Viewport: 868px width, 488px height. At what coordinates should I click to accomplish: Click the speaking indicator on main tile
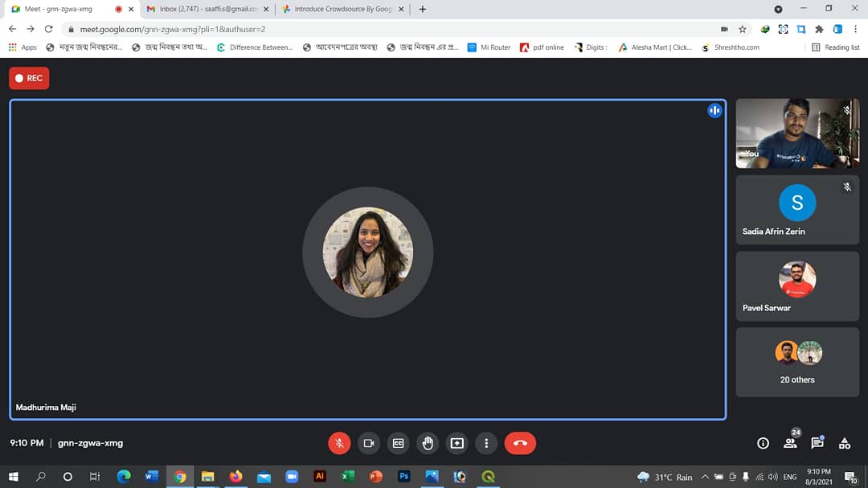pos(714,111)
